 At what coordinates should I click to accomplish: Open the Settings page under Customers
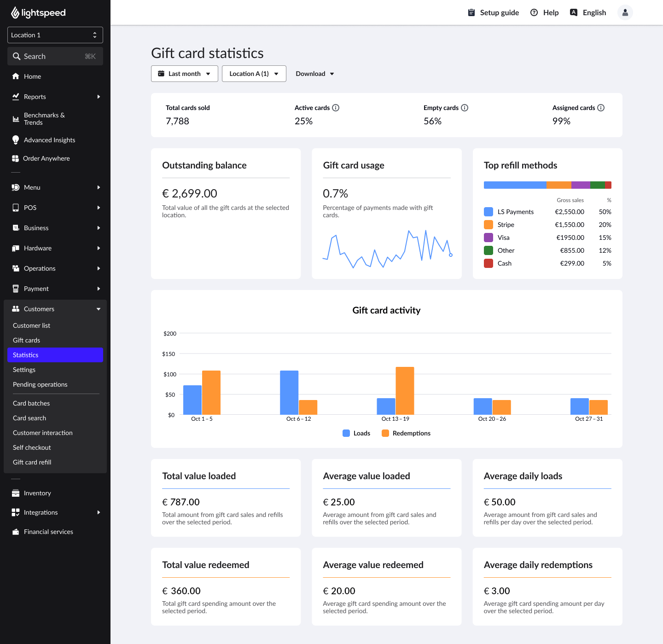[x=24, y=370]
